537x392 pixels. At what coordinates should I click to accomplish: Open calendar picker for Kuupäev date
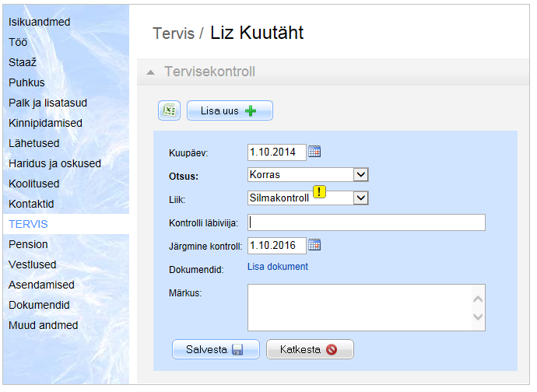(314, 152)
